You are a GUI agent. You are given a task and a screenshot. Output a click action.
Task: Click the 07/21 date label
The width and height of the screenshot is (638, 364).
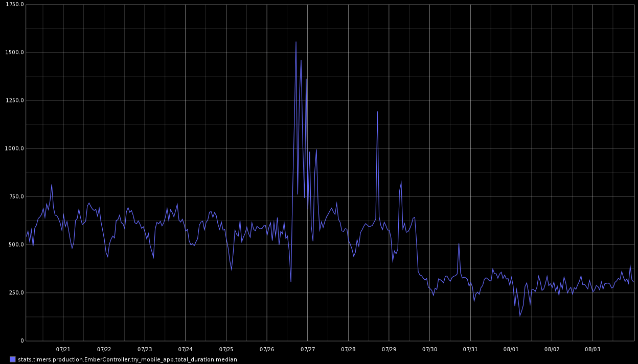[x=63, y=349]
